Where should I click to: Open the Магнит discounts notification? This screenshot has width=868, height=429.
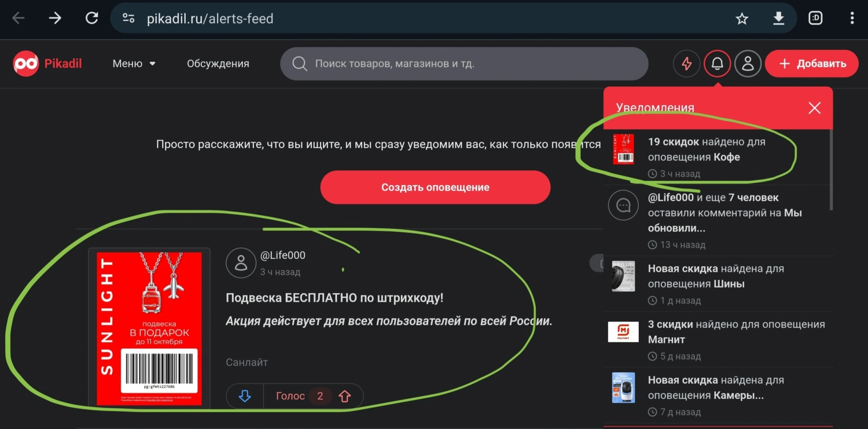point(718,339)
